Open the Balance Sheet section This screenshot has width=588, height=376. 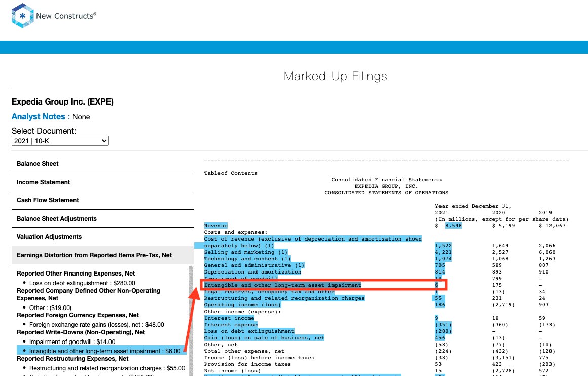point(103,164)
